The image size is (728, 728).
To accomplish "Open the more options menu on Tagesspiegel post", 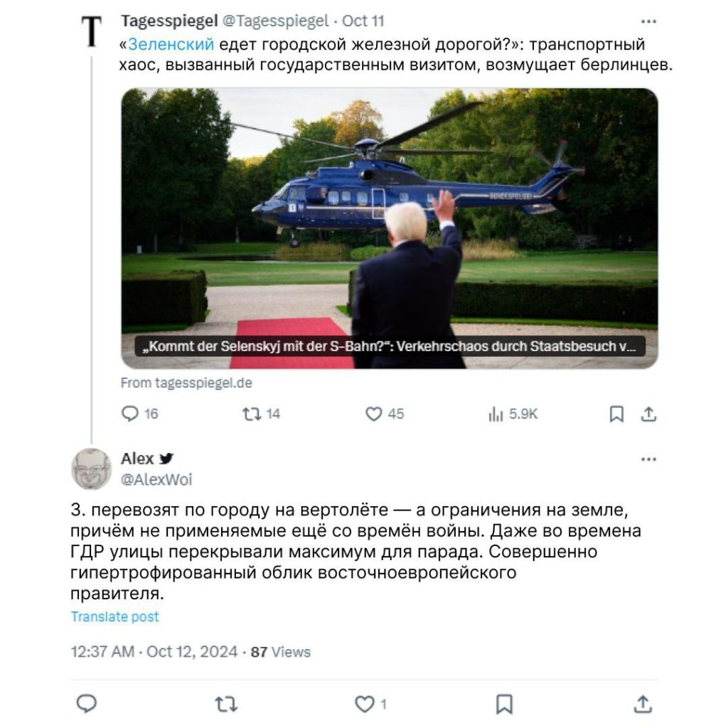I will 648,21.
